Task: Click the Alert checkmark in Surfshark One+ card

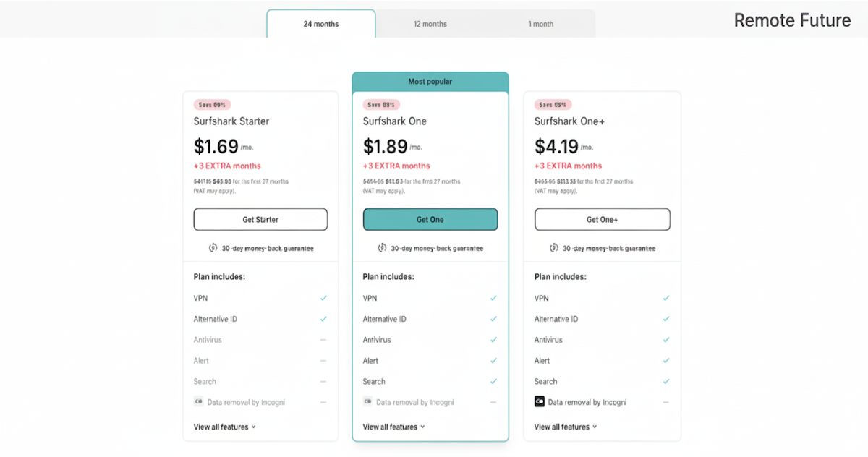Action: click(665, 360)
